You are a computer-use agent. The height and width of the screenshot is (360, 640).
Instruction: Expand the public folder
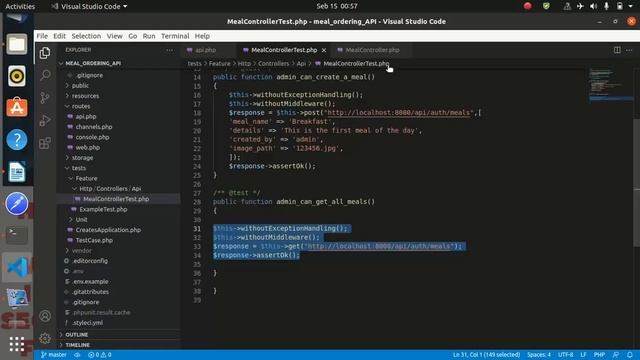pos(80,86)
